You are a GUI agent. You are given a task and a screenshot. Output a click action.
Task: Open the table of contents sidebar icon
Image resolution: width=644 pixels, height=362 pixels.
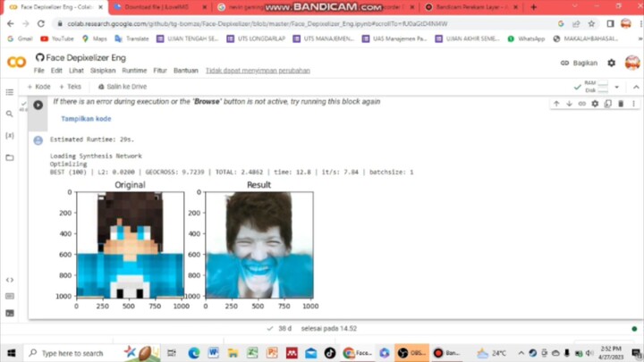pos(10,92)
